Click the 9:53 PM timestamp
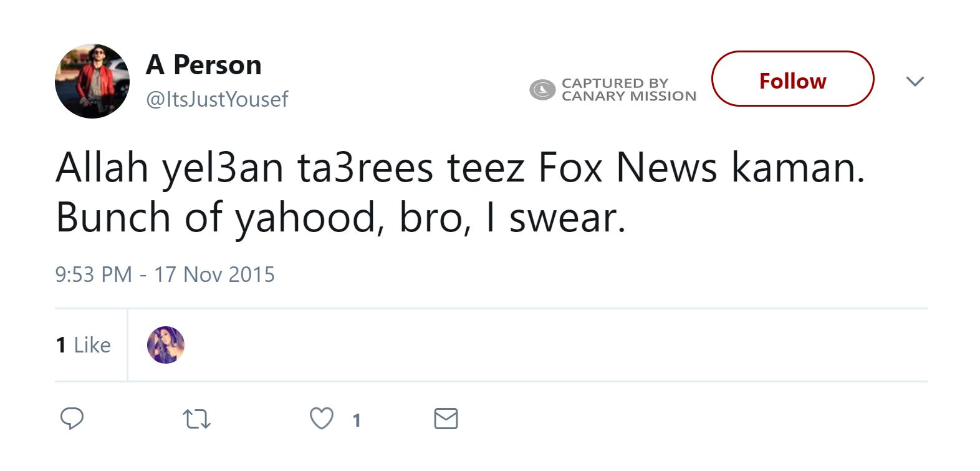The height and width of the screenshot is (471, 980). click(94, 274)
